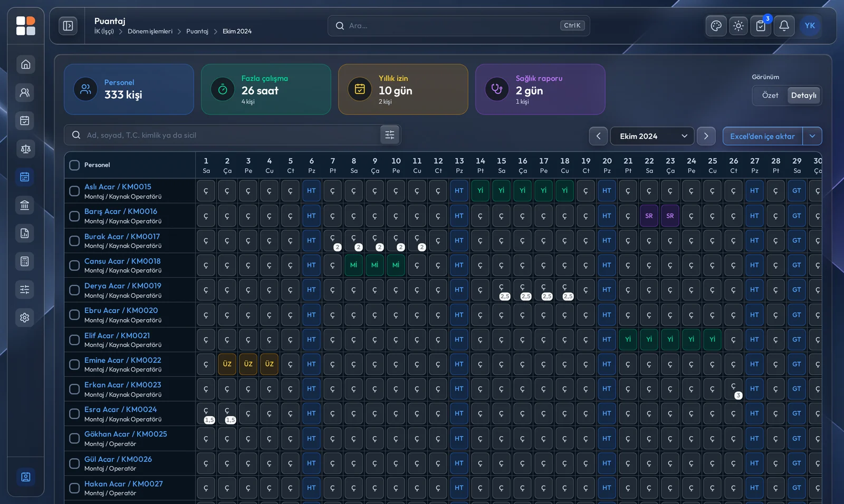Click the global Ara search field
Viewport: 844px width, 504px height.
(458, 26)
